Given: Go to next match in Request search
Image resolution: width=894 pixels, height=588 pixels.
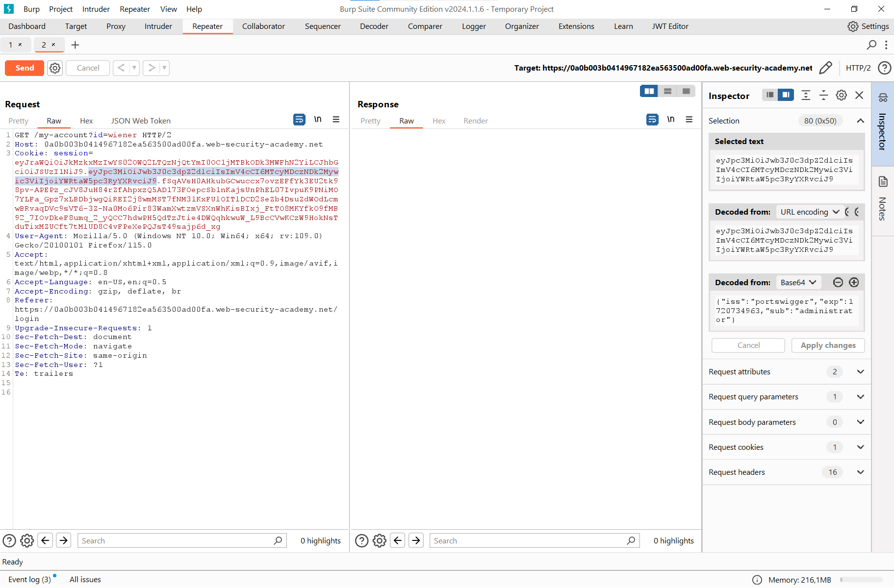Looking at the screenshot, I should click(64, 540).
